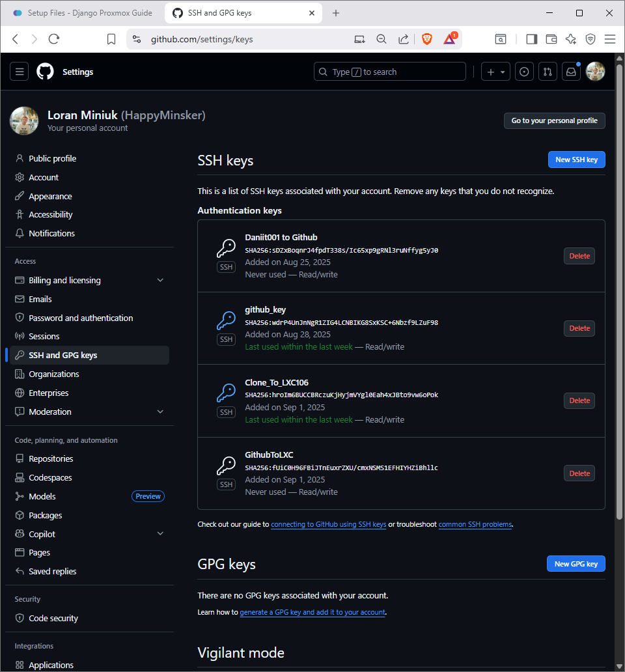Click the share icon in the address bar
625x672 pixels.
(404, 39)
